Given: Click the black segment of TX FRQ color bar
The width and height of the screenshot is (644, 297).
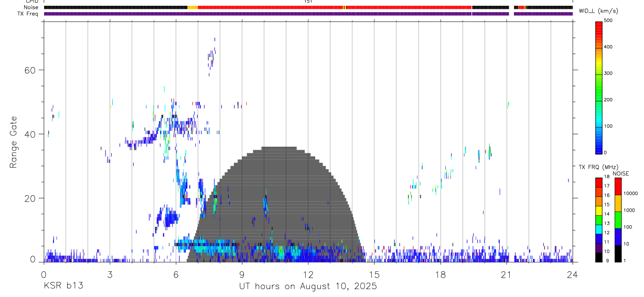Looking at the screenshot, I should pos(599,257).
